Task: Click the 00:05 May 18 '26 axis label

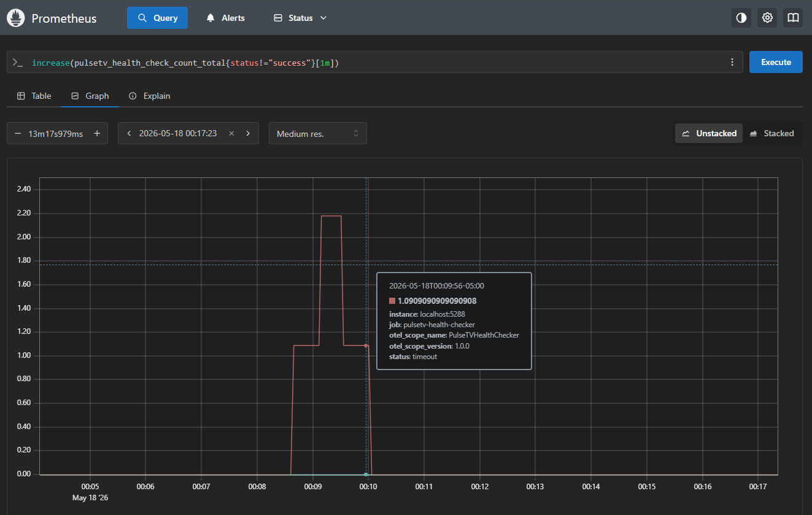Action: pos(90,492)
